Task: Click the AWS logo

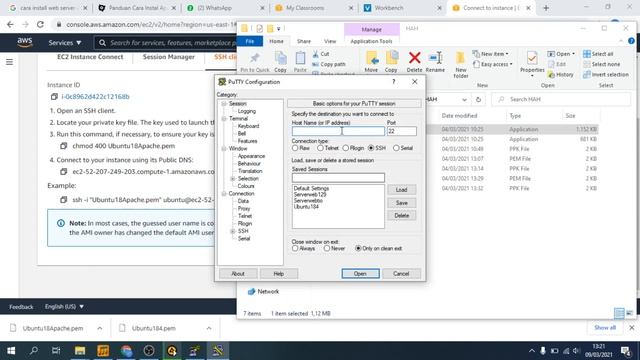Action: (x=24, y=42)
